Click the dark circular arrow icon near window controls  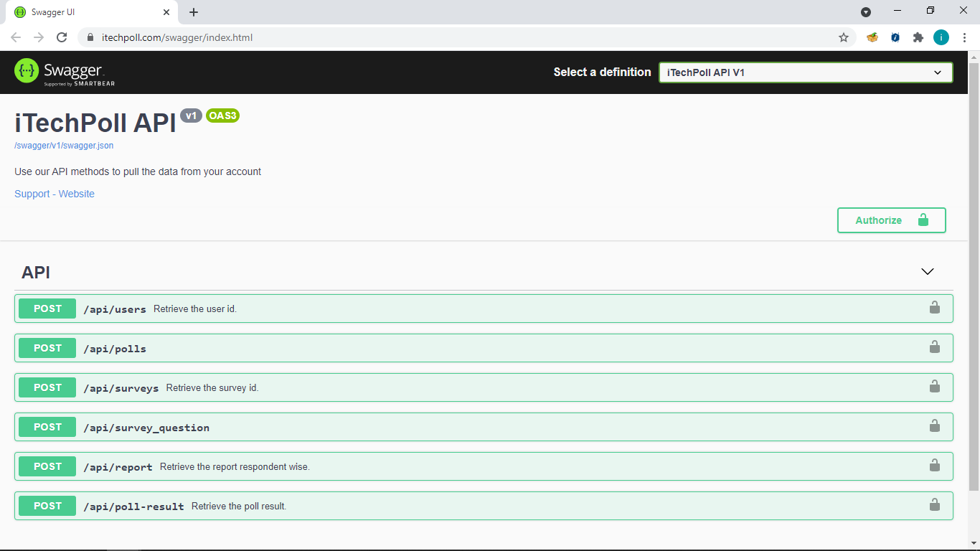pyautogui.click(x=866, y=11)
